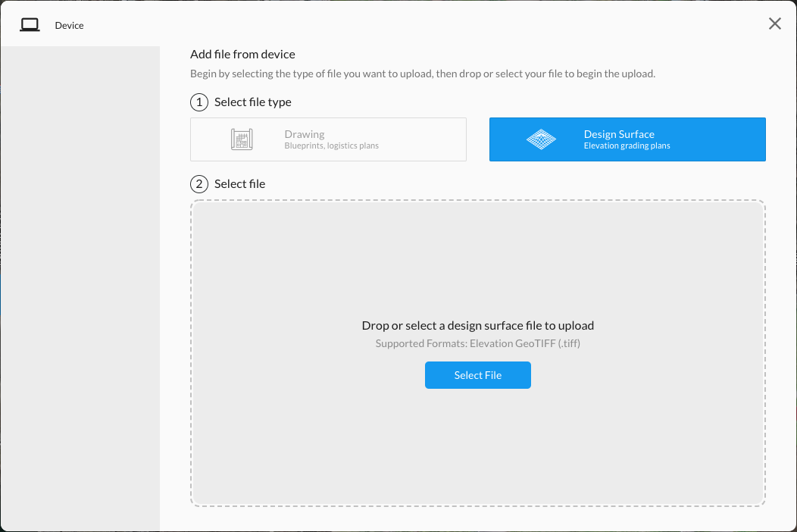The image size is (797, 532).
Task: Click the 'Select file' step label
Action: pos(240,184)
